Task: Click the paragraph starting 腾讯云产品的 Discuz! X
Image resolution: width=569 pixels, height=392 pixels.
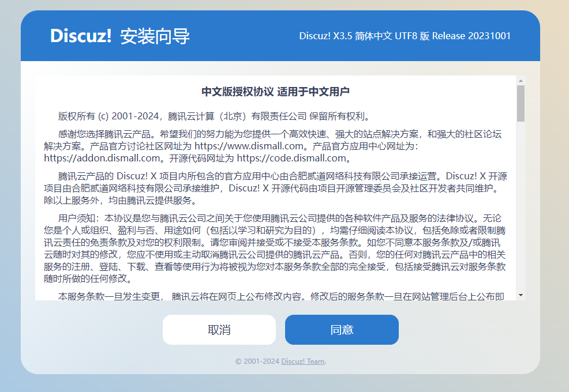Action: coord(275,188)
